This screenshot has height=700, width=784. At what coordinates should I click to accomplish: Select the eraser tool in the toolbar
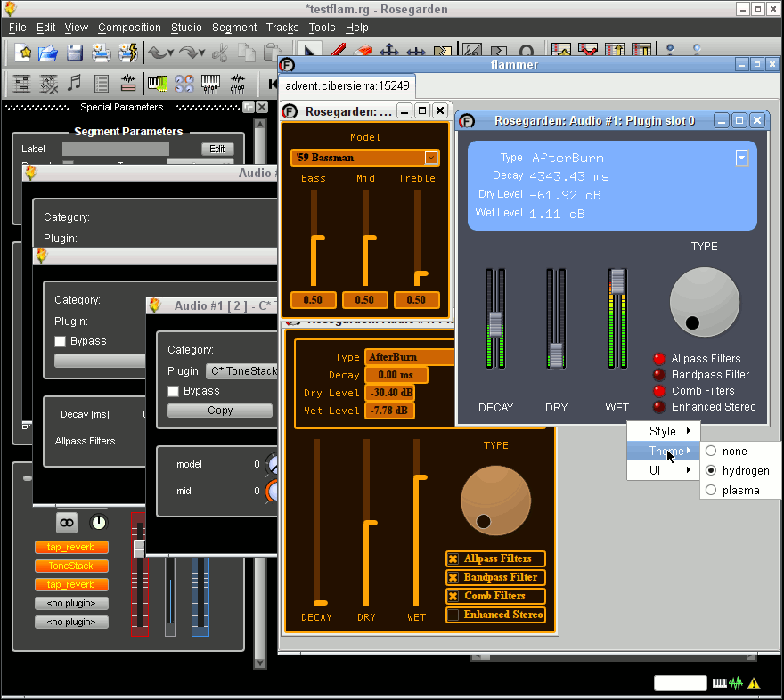(363, 50)
